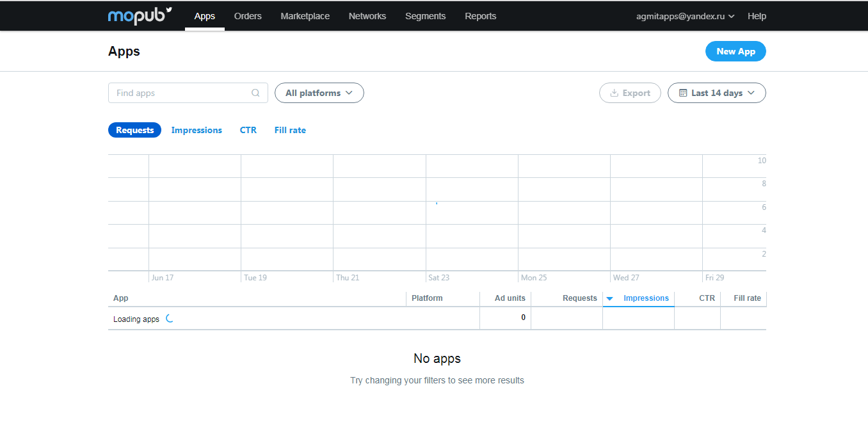868x425 pixels.
Task: Sort by Fill rate table column header
Action: coord(747,298)
